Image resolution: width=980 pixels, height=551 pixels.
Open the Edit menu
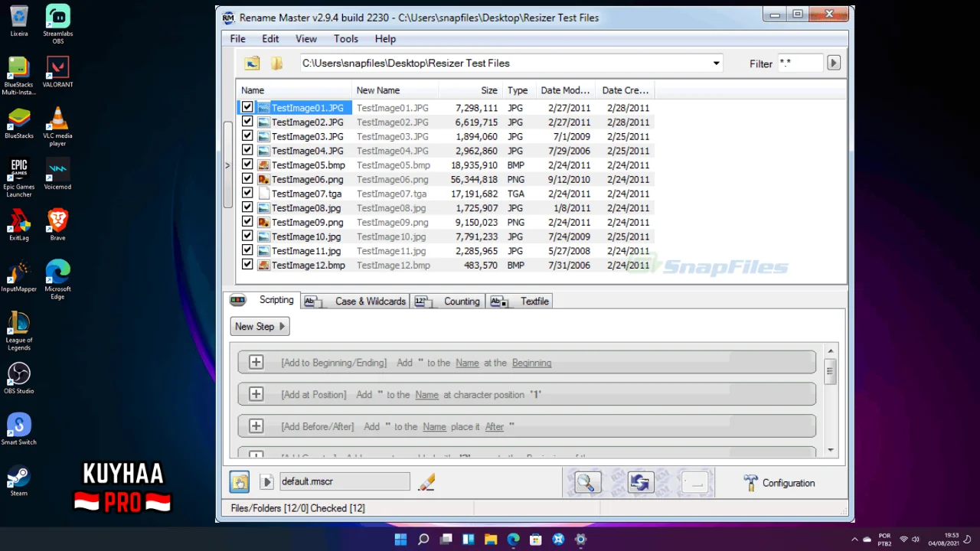click(270, 39)
